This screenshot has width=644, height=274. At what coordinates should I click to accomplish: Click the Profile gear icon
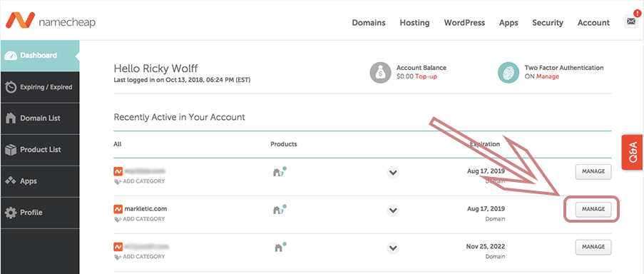11,213
